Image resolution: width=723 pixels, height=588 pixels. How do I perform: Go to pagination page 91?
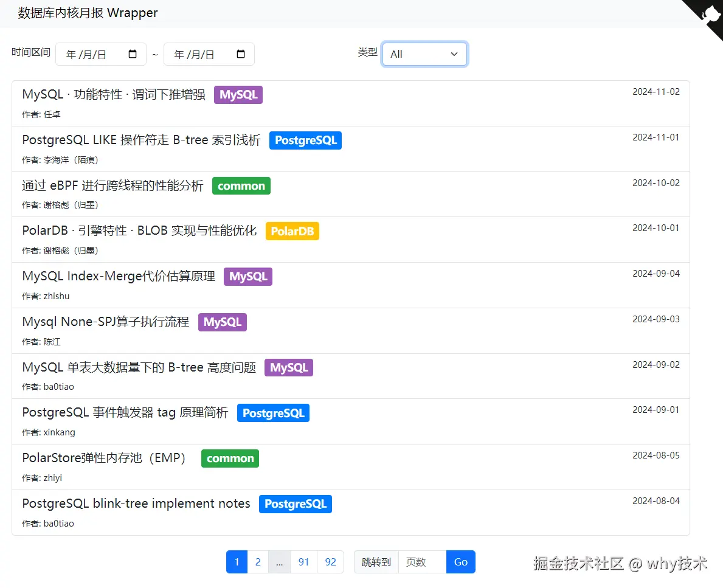(303, 562)
